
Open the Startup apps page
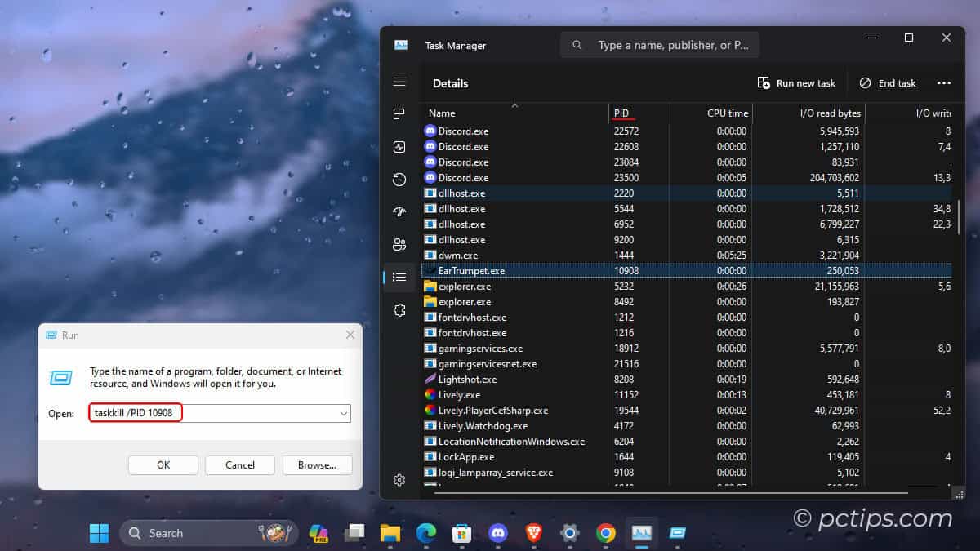coord(399,211)
